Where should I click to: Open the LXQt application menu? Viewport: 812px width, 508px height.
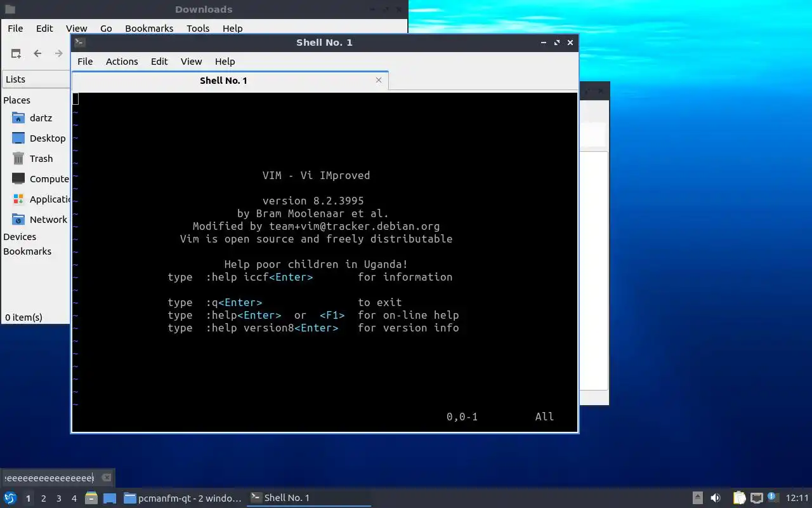pyautogui.click(x=10, y=498)
